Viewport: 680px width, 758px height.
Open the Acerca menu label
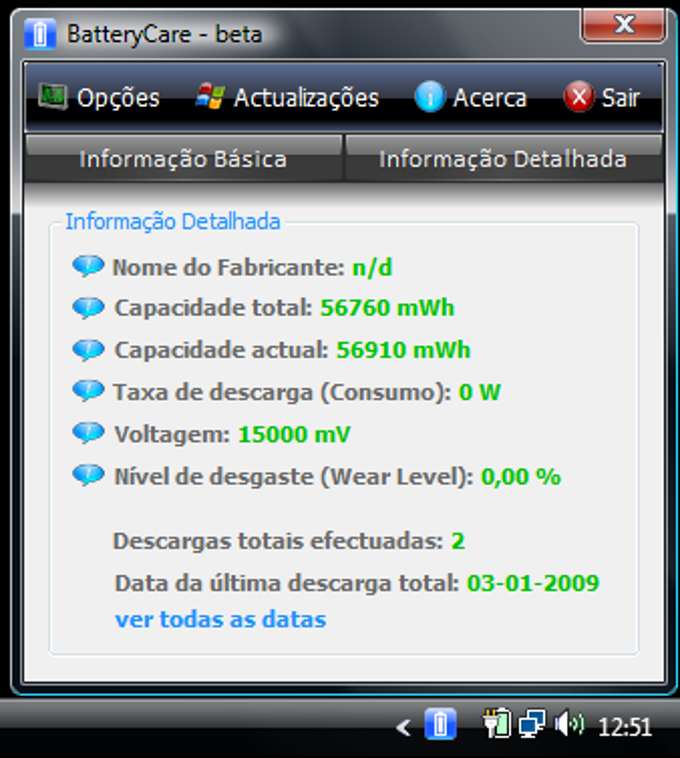coord(490,98)
